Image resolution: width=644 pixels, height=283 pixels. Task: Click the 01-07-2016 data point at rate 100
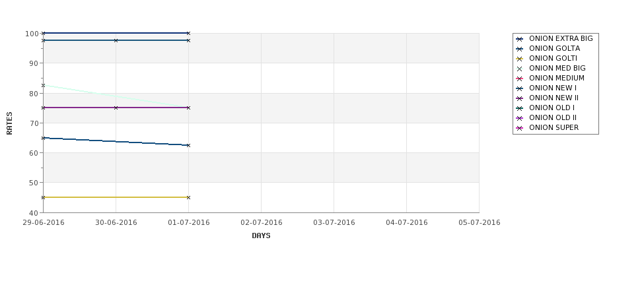[x=188, y=33]
